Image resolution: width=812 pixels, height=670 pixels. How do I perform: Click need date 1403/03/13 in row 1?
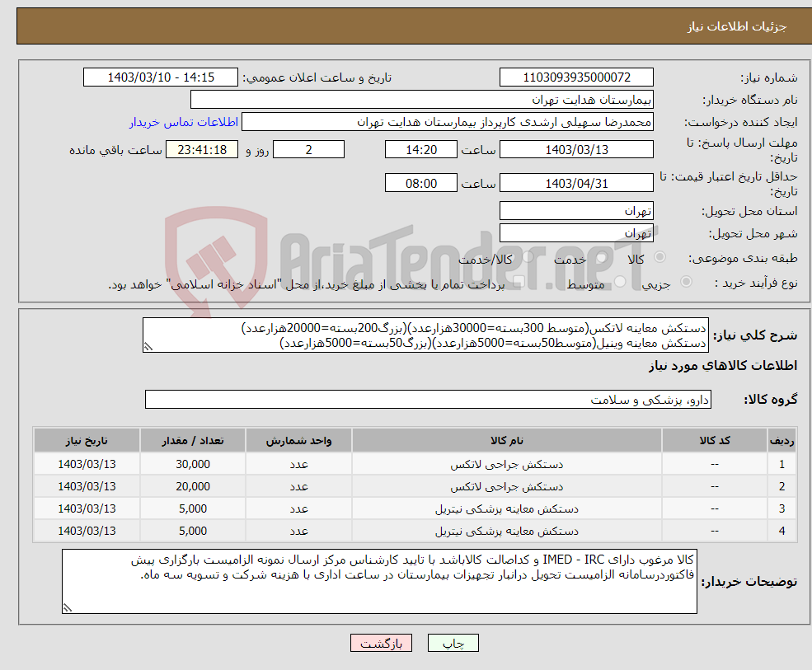pyautogui.click(x=87, y=465)
